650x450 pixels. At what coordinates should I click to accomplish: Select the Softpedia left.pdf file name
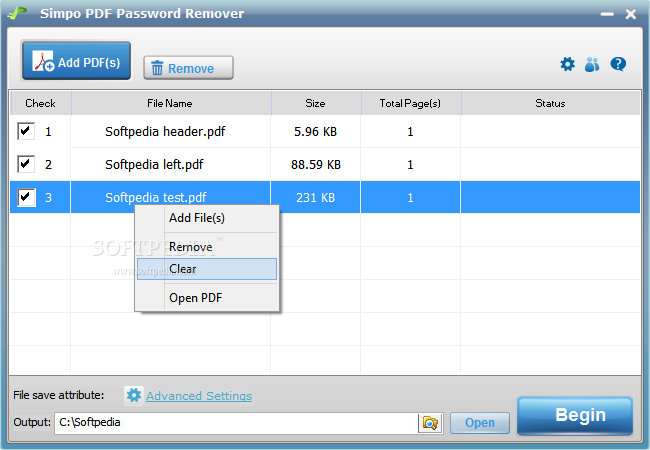click(154, 165)
